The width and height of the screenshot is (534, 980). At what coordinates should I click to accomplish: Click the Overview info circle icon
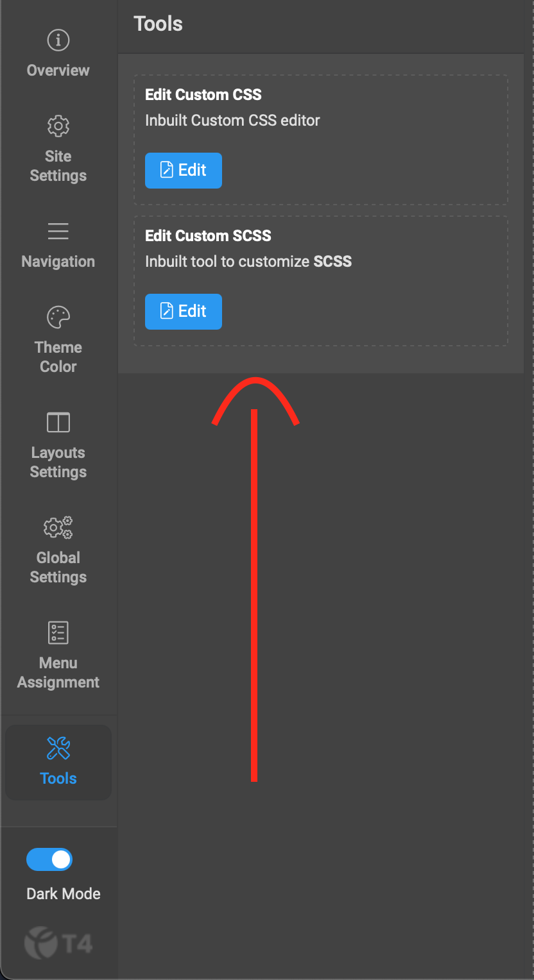coord(58,40)
